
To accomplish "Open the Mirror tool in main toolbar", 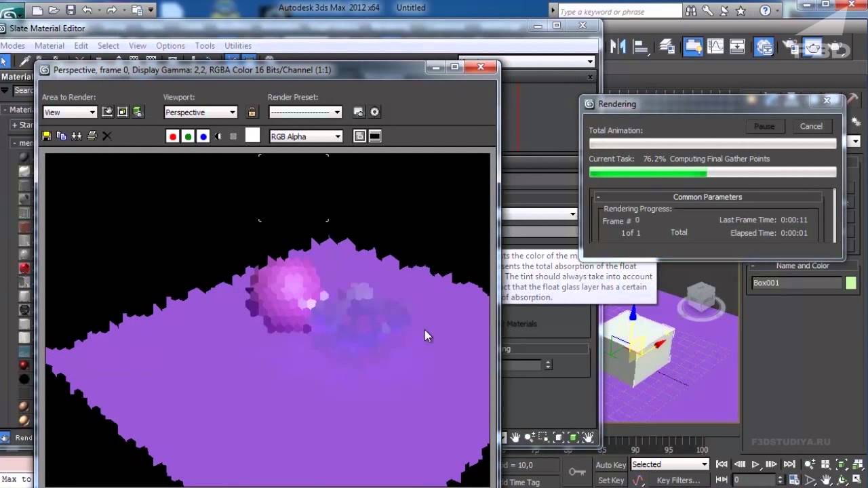I will click(x=618, y=47).
